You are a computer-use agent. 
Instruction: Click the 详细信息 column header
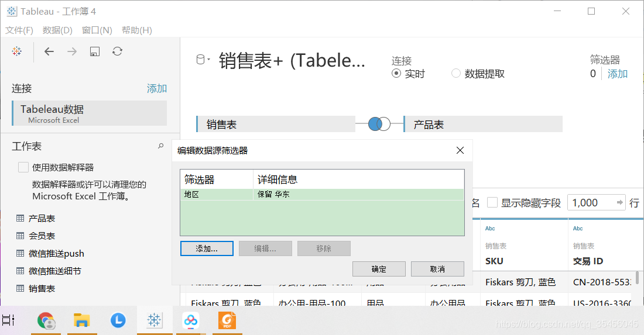point(358,179)
